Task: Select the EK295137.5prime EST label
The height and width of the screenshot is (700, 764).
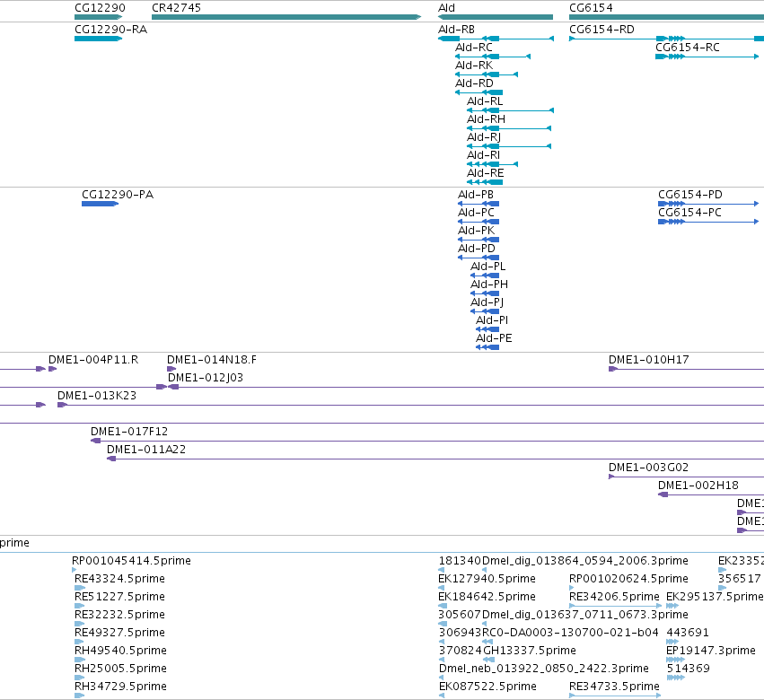Action: (x=715, y=597)
